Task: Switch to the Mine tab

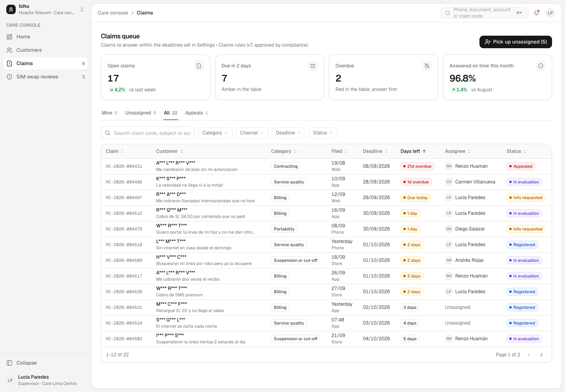Action: click(109, 113)
